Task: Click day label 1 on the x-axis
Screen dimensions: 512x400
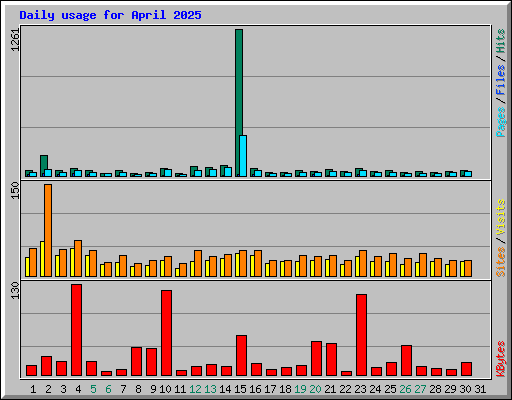Action: 33,389
